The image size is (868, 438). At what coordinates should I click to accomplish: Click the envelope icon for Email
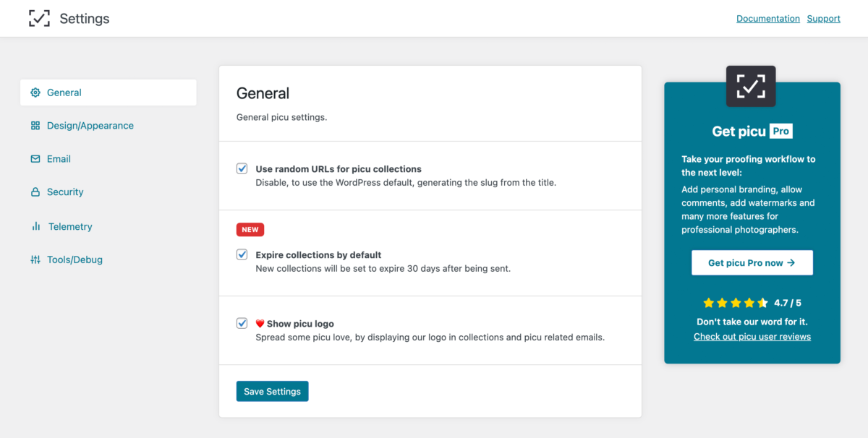coord(35,159)
